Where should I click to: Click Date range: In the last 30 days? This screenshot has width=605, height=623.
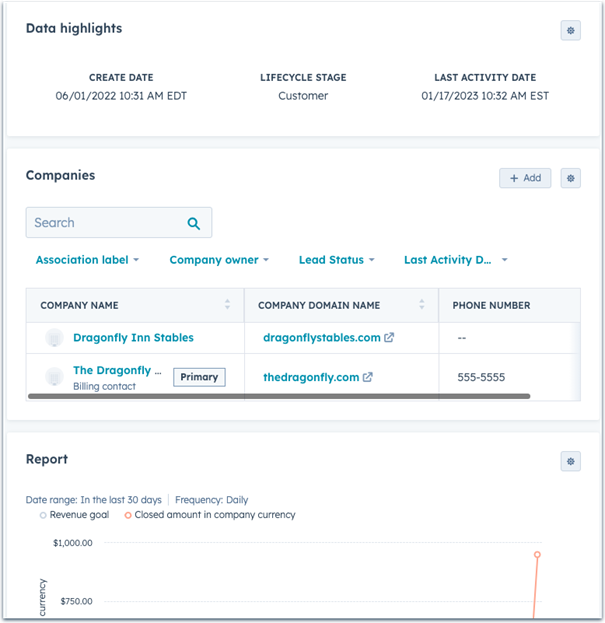93,500
